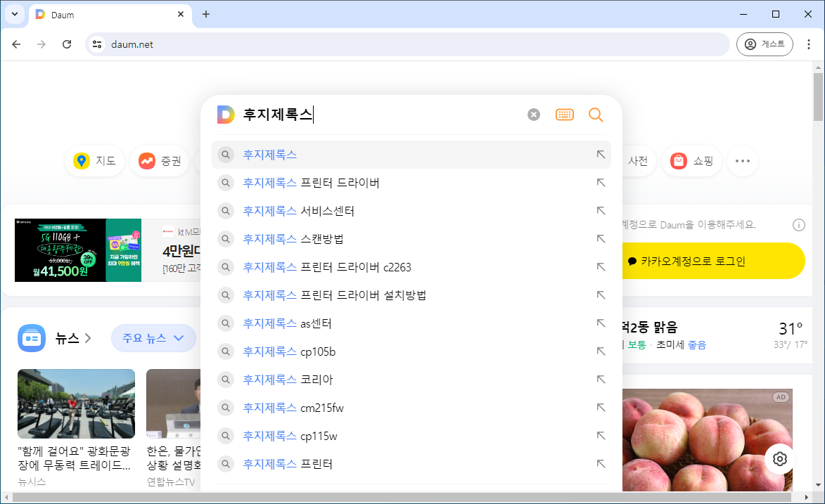The image size is (825, 504).
Task: Reload the page in browser toolbar
Action: click(67, 44)
